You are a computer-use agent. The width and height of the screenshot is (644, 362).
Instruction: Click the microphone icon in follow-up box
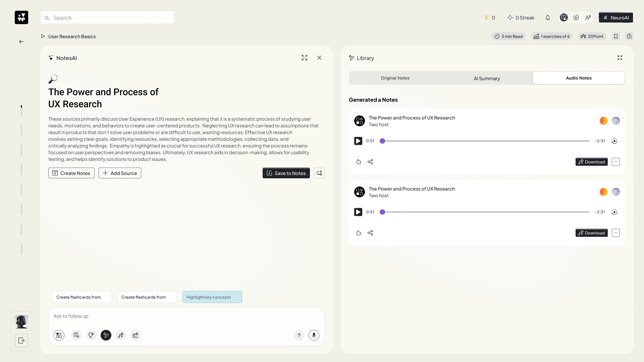tap(314, 335)
